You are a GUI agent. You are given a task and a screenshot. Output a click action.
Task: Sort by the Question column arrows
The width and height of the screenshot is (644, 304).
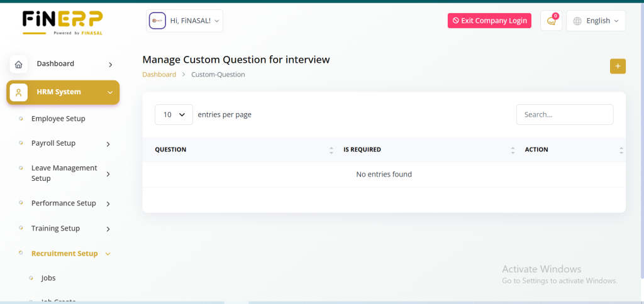point(331,150)
